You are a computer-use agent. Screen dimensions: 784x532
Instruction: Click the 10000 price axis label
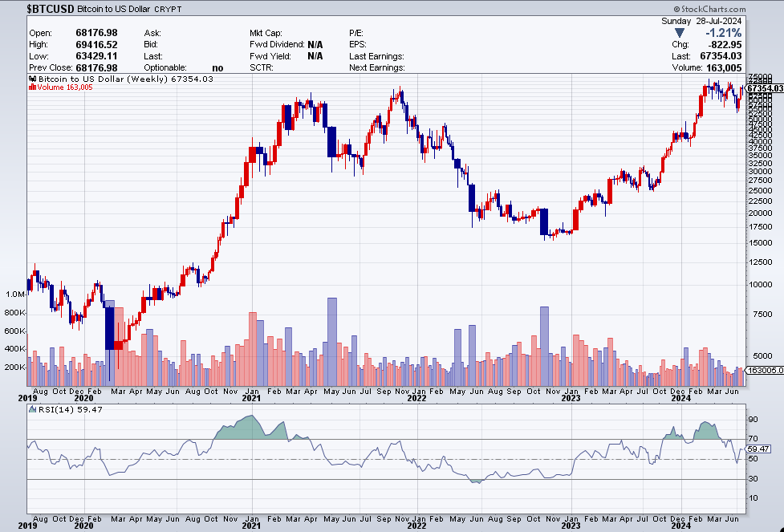(759, 285)
